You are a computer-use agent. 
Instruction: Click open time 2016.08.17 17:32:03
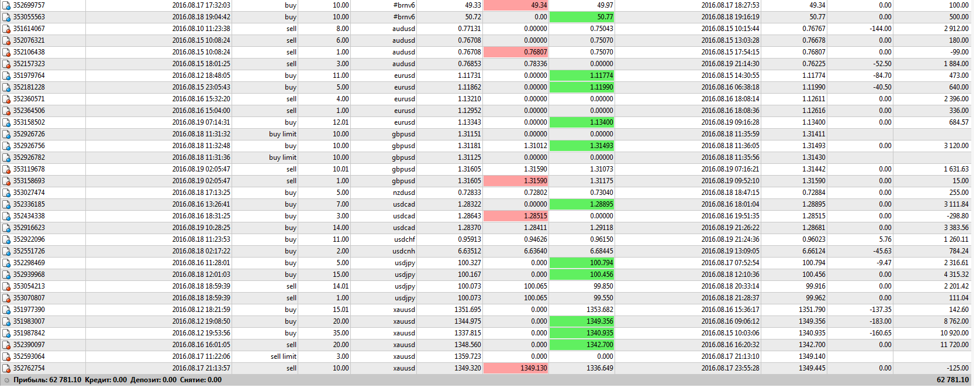(201, 5)
